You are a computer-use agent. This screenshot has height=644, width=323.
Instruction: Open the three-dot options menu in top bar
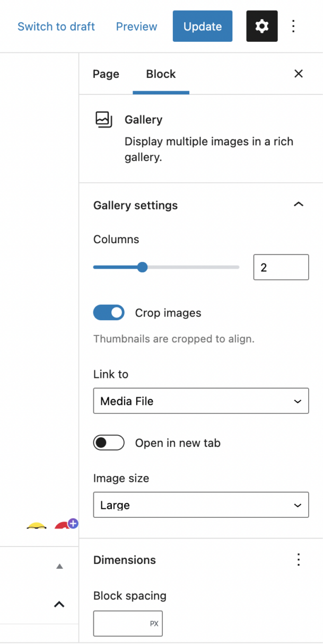tap(293, 26)
